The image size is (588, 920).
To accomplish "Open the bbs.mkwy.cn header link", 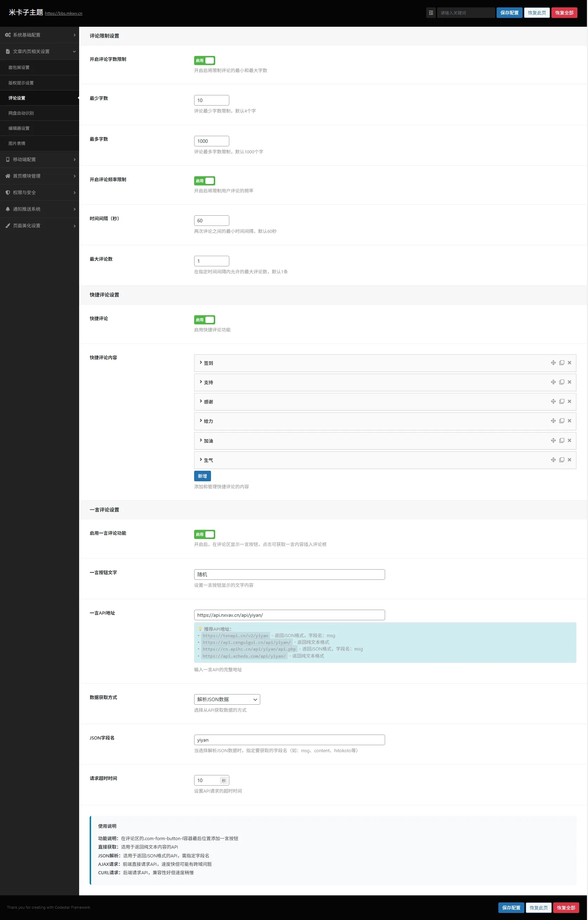I will pyautogui.click(x=63, y=13).
